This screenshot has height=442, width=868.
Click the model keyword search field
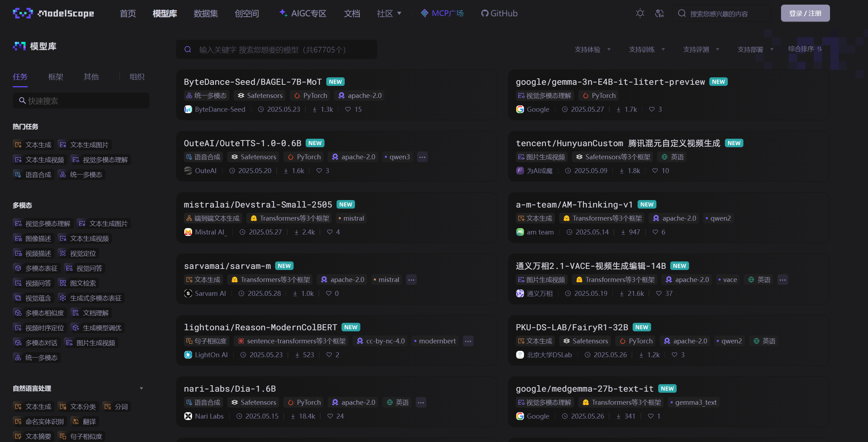tap(277, 50)
